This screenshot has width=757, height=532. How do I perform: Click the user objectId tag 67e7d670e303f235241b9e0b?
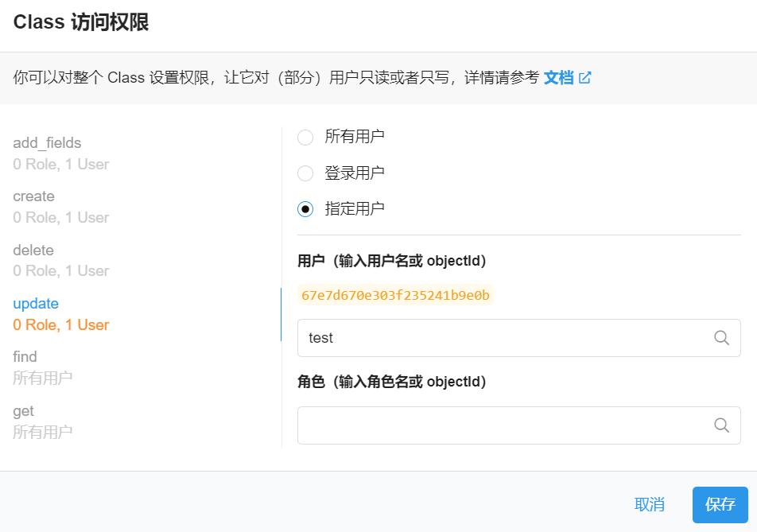coord(395,296)
